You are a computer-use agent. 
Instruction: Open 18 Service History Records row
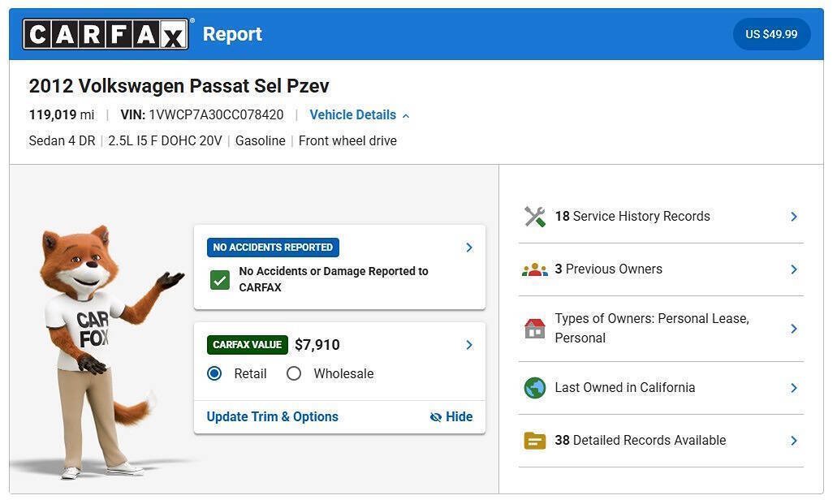pyautogui.click(x=661, y=216)
